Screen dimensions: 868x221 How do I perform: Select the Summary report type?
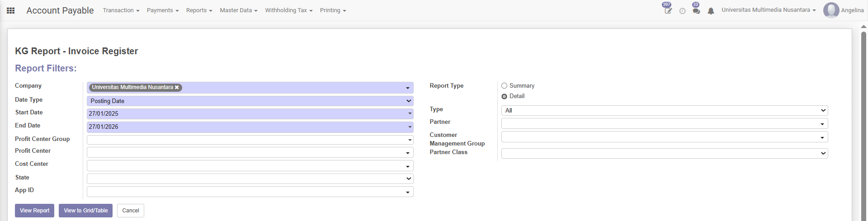505,86
